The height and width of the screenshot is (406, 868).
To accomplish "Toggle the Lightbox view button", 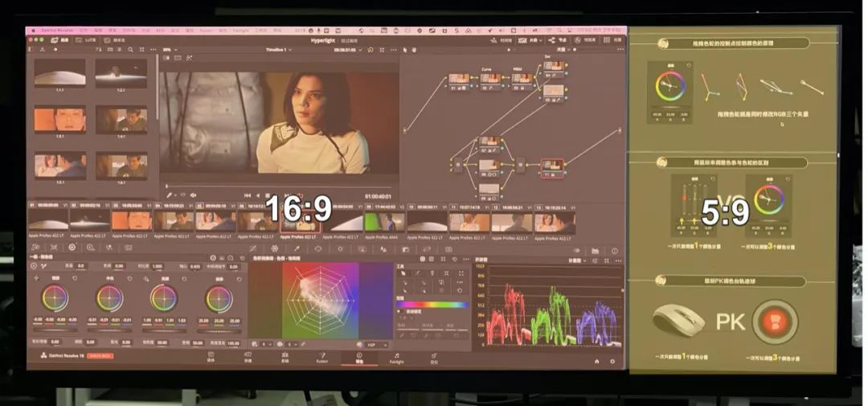I will [x=612, y=40].
